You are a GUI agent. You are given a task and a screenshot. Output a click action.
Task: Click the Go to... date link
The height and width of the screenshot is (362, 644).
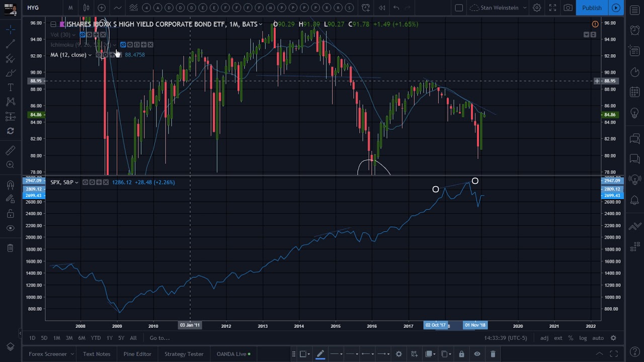click(x=159, y=338)
